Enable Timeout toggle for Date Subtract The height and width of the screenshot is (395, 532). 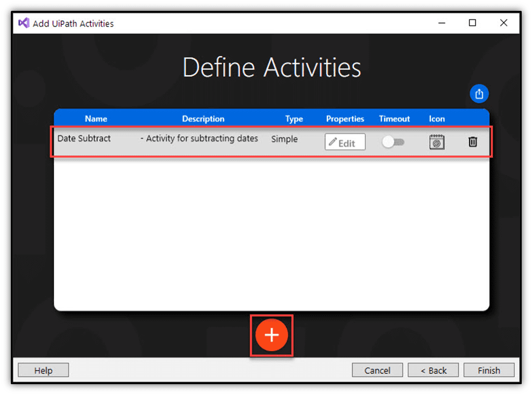tap(393, 142)
